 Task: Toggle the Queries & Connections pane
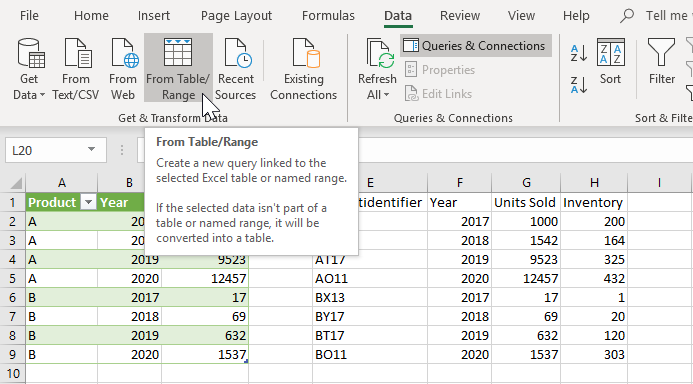coord(476,46)
